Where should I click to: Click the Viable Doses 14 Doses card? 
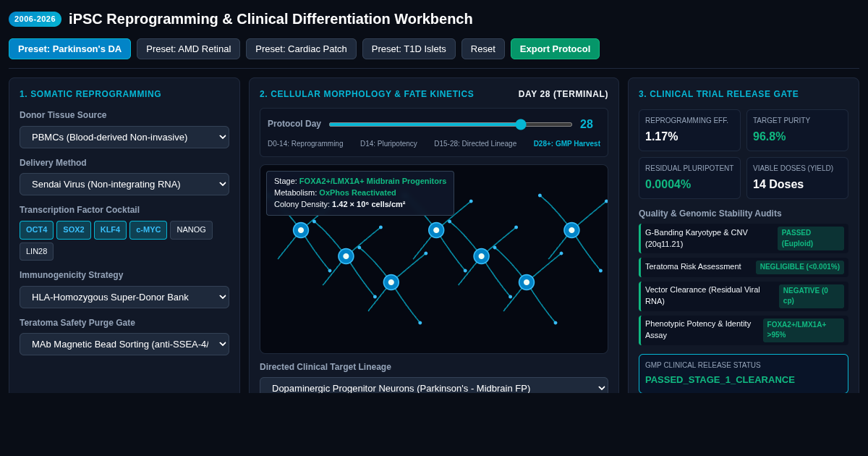click(x=797, y=178)
